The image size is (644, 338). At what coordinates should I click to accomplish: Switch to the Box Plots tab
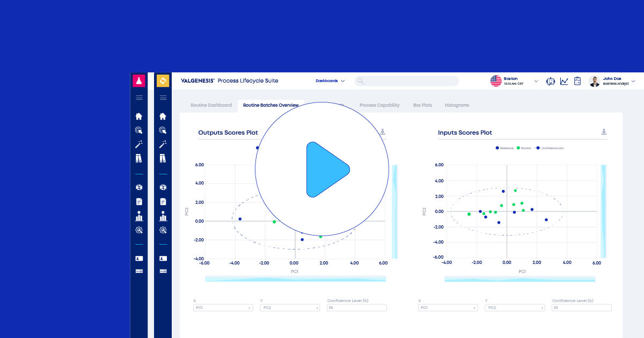tap(422, 105)
